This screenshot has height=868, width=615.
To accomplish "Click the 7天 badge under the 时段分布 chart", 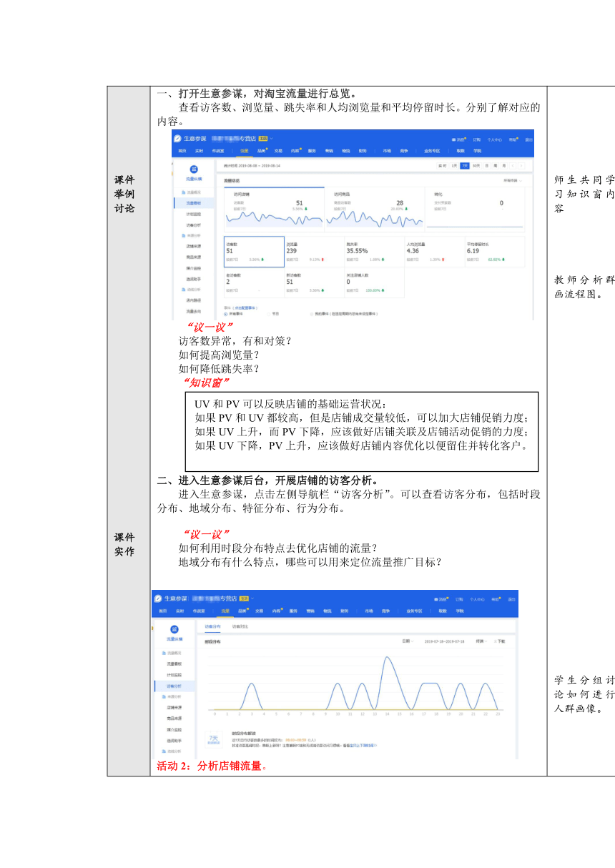I will tap(213, 739).
